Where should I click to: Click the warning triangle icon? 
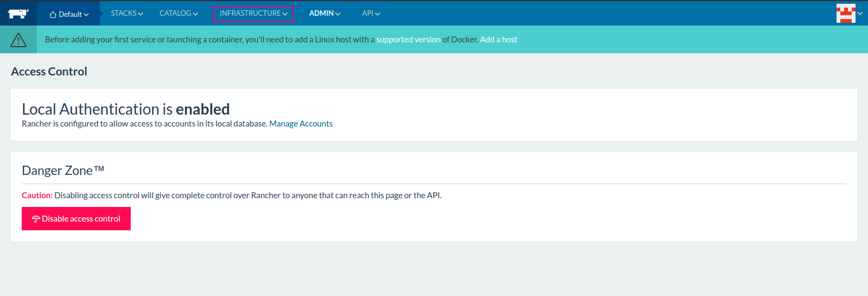pos(18,40)
